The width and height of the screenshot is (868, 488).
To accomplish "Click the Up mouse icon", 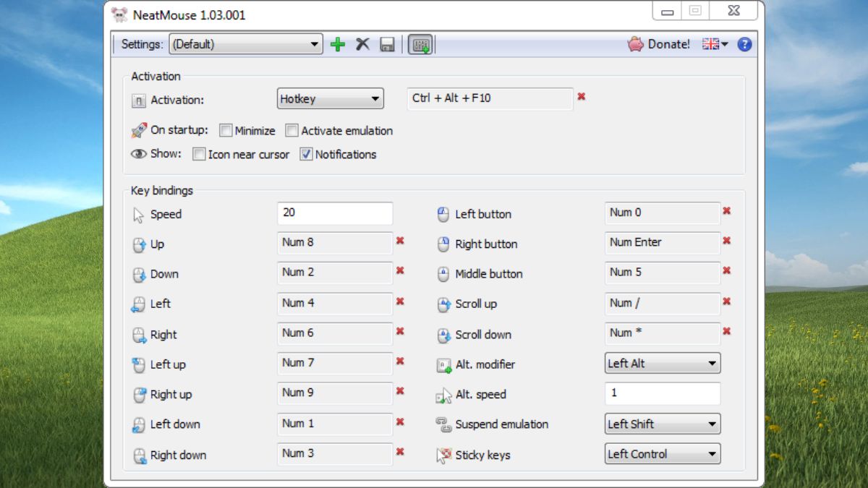I will [139, 245].
